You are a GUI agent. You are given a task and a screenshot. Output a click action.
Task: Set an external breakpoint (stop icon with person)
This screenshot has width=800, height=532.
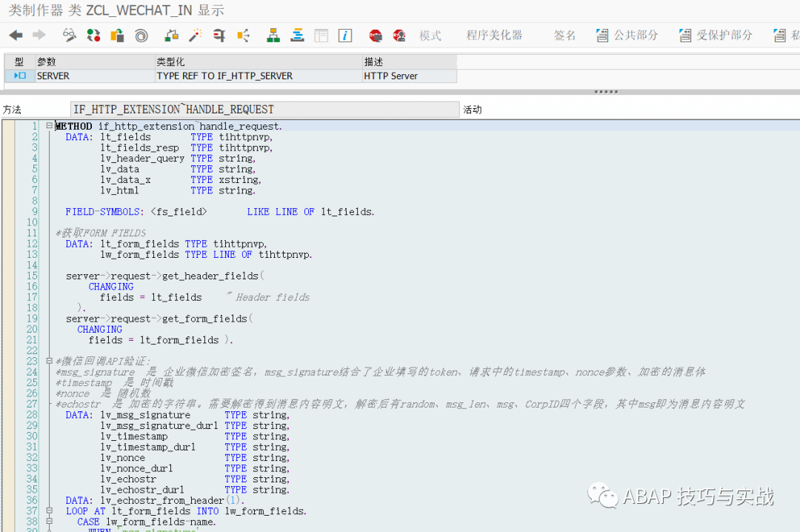tap(399, 36)
